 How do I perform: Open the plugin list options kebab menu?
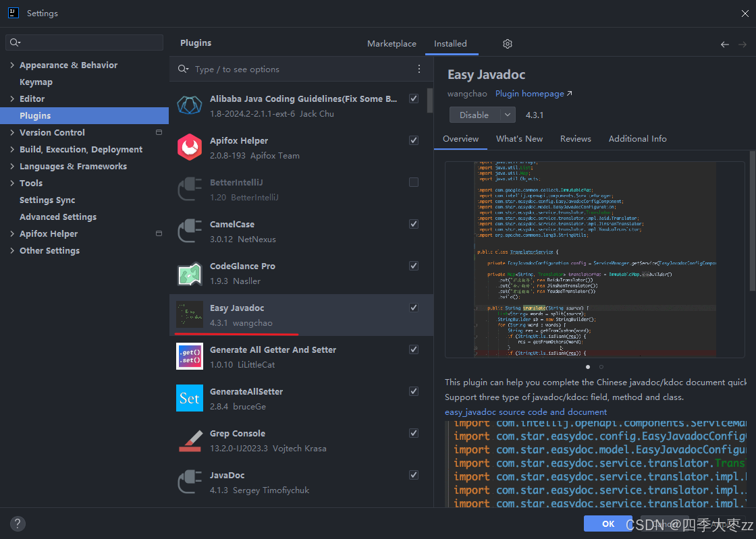pos(419,69)
